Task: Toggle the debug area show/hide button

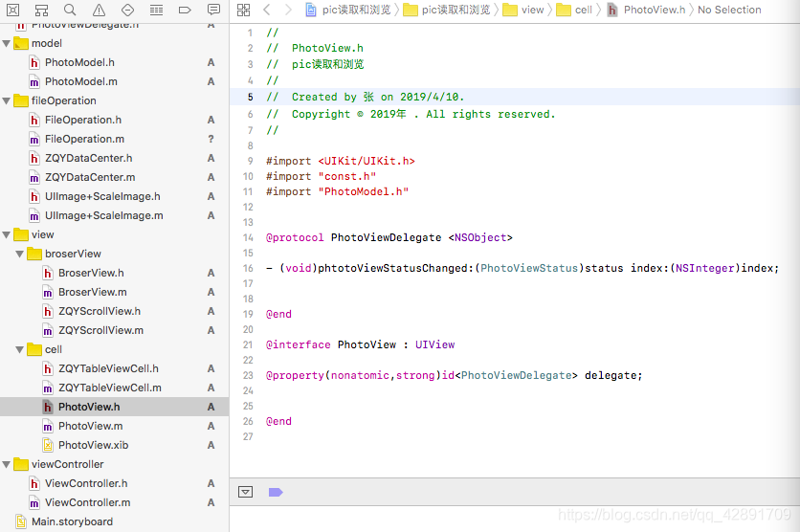Action: coord(245,492)
